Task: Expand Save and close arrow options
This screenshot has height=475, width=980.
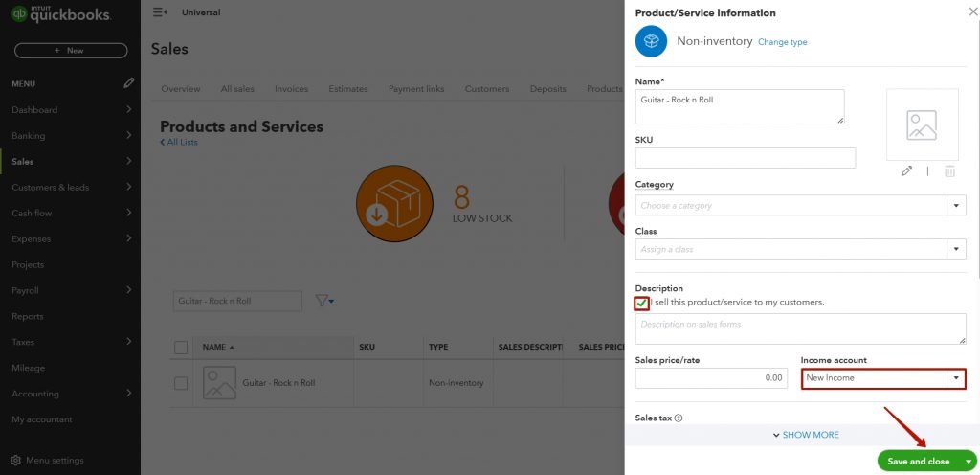Action: [x=969, y=462]
